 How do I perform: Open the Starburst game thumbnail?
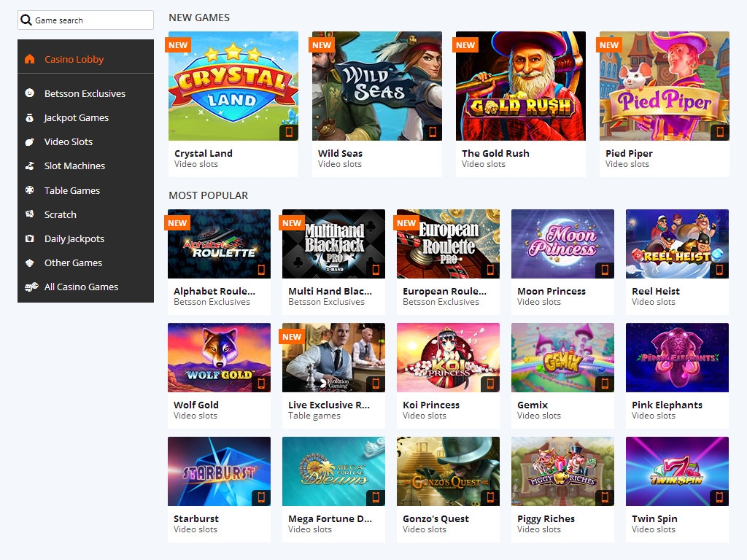[x=219, y=471]
